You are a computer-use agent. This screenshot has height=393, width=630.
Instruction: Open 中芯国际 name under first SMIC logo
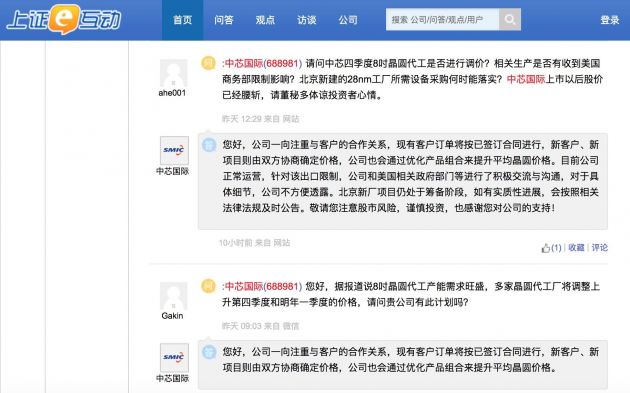tap(172, 171)
